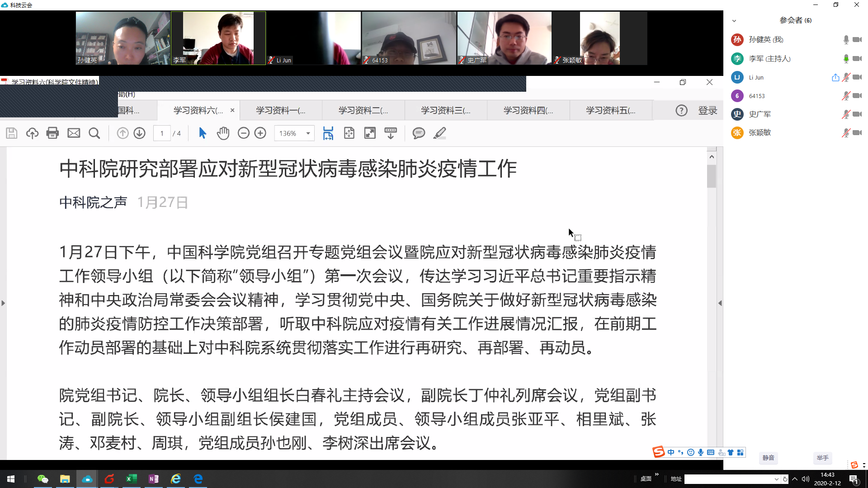Switch to 学习资料二 tab
The width and height of the screenshot is (868, 488).
click(x=363, y=110)
